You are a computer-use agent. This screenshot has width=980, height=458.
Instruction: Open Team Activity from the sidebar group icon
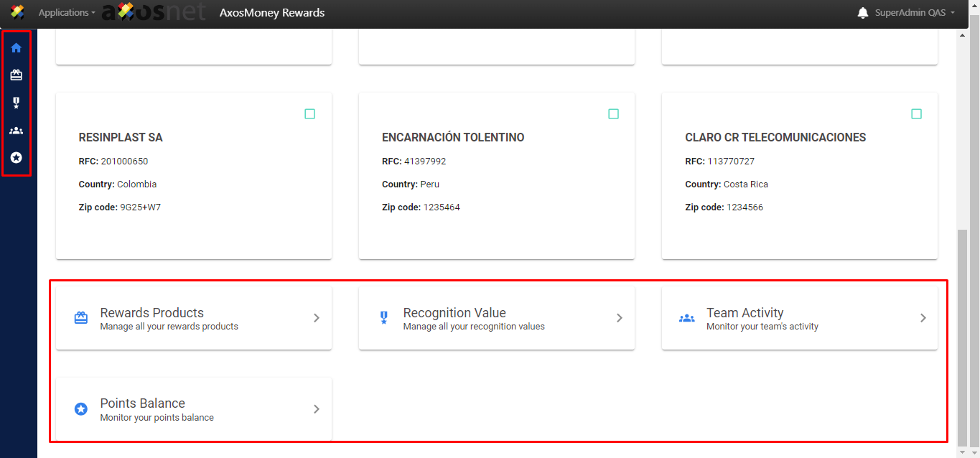[16, 131]
